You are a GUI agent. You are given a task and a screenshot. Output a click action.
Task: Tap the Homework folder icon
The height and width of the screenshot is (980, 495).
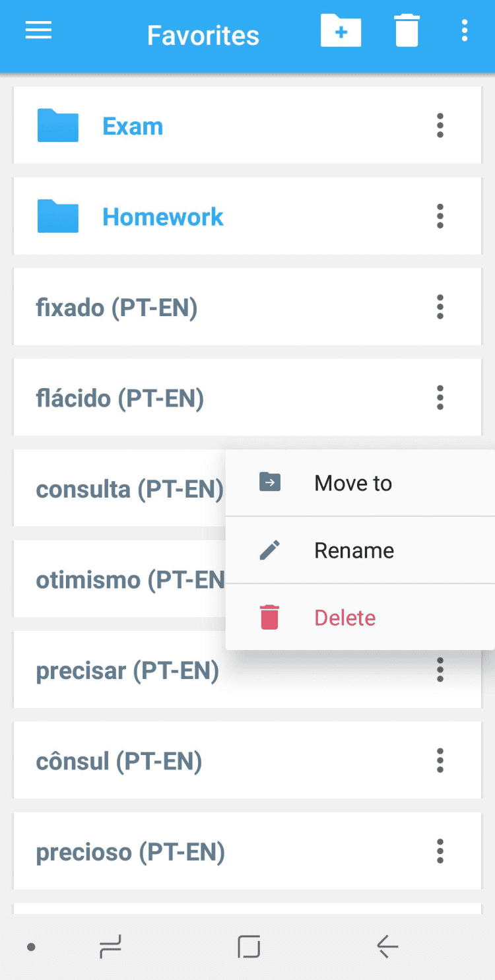pos(58,216)
